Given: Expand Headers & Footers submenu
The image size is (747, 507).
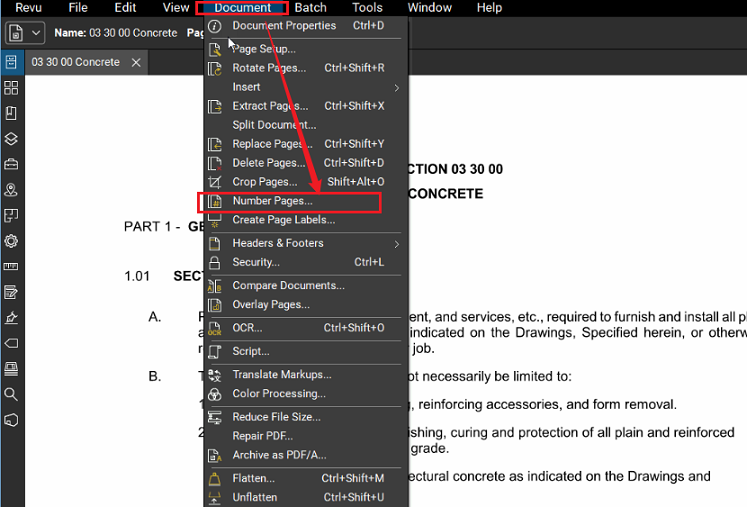Looking at the screenshot, I should [x=305, y=243].
